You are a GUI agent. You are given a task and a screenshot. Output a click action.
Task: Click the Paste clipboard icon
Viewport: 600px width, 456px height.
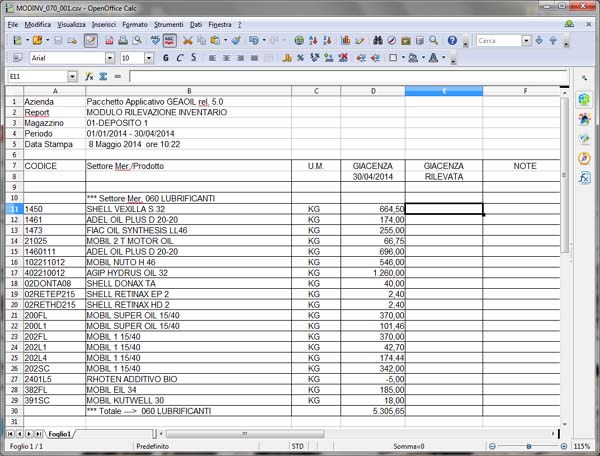(x=215, y=40)
